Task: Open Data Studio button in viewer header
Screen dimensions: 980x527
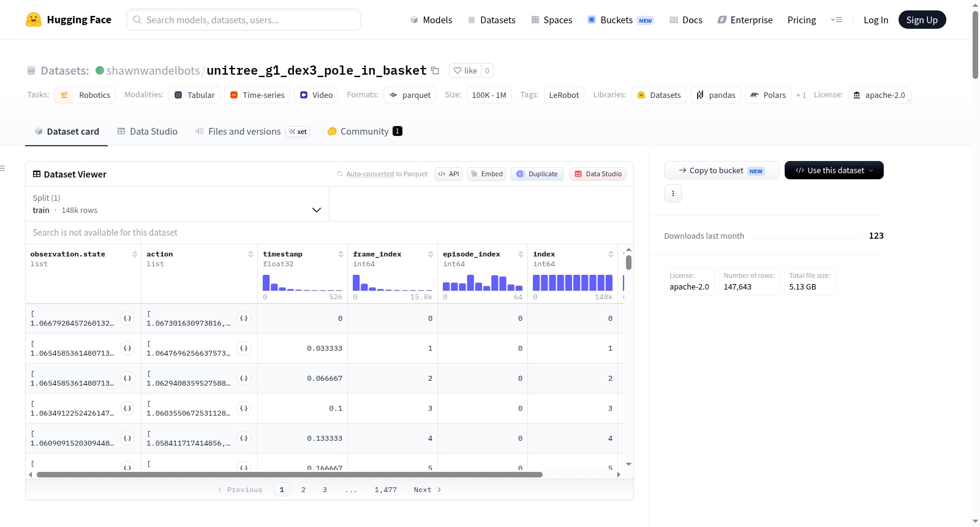Action: (598, 174)
